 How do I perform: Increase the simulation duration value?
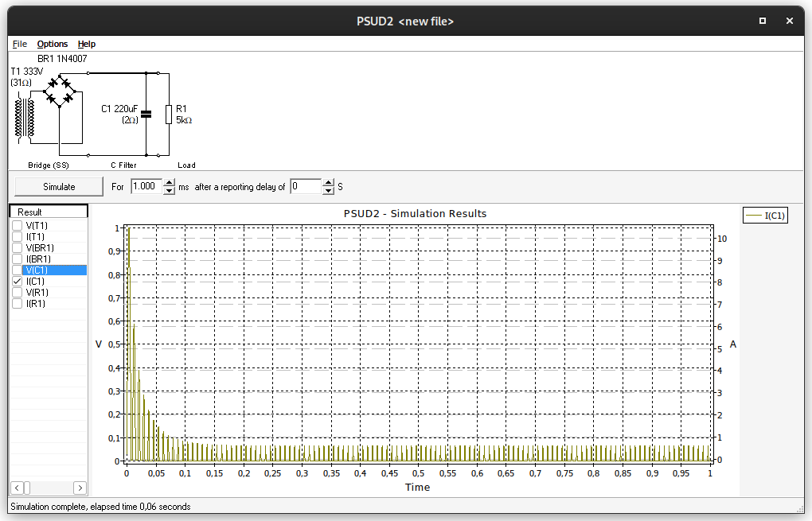click(x=170, y=183)
